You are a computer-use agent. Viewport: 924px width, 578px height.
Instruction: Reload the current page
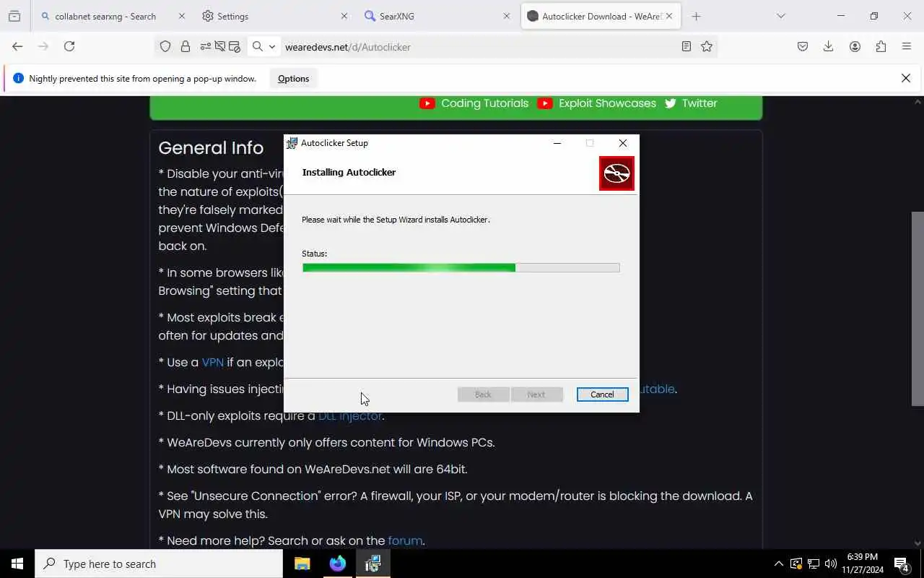coord(69,46)
